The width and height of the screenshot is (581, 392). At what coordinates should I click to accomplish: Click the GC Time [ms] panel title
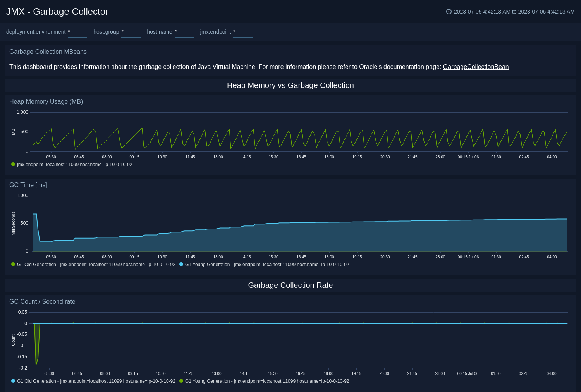click(28, 185)
